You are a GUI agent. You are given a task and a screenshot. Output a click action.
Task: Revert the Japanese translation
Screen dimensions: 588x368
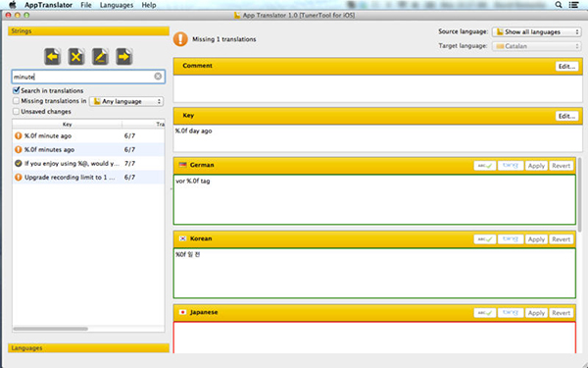[x=561, y=313]
